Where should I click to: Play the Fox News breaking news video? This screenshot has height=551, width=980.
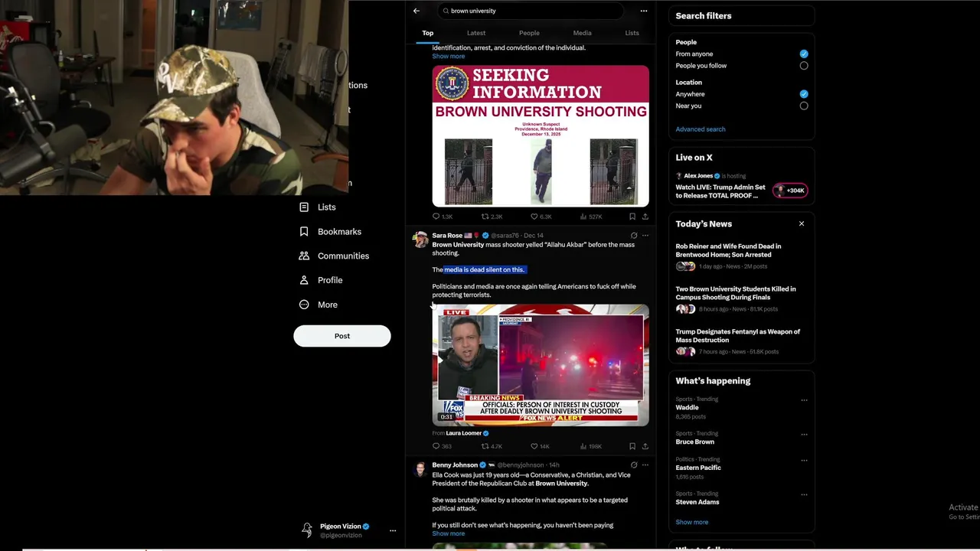541,365
